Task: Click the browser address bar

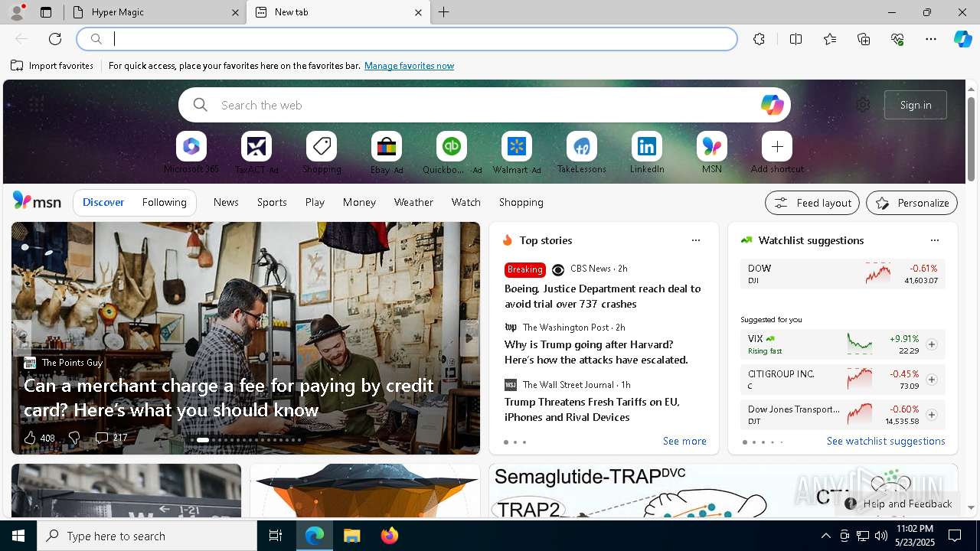Action: [x=407, y=39]
